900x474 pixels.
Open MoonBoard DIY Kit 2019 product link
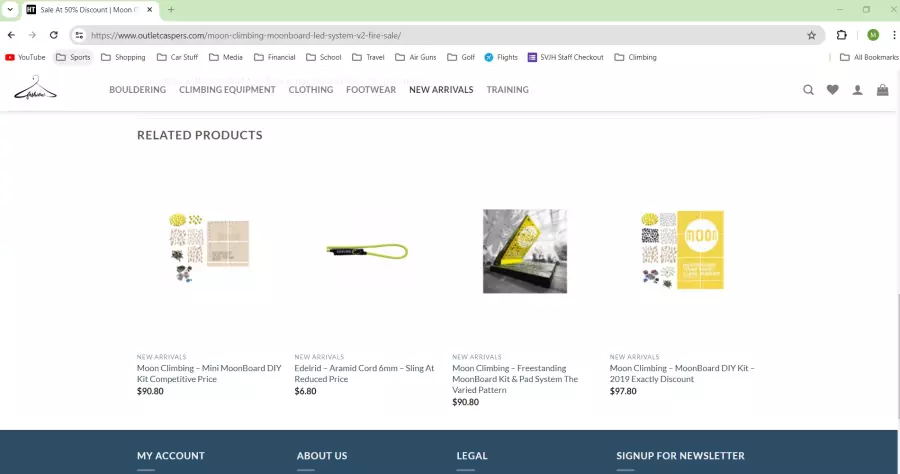point(682,374)
